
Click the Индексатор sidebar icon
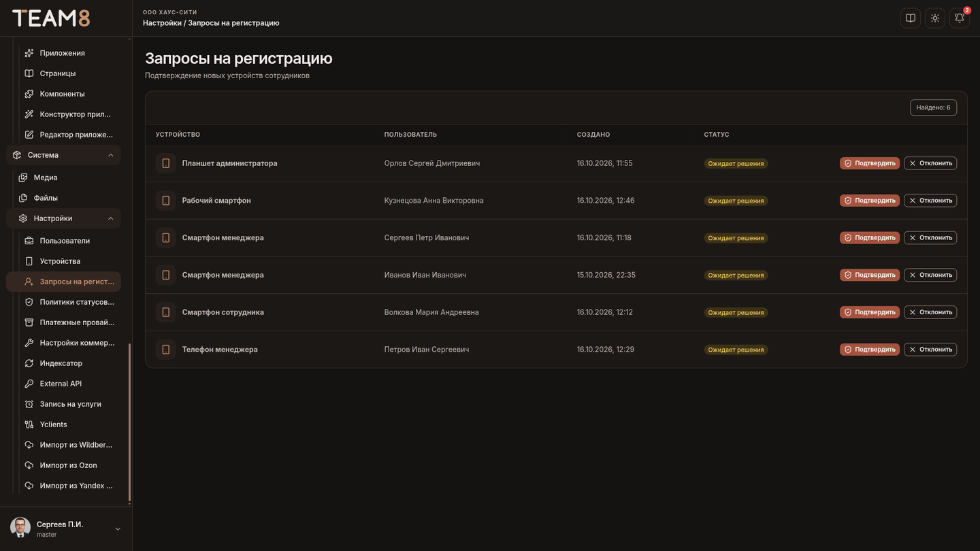[x=29, y=363]
